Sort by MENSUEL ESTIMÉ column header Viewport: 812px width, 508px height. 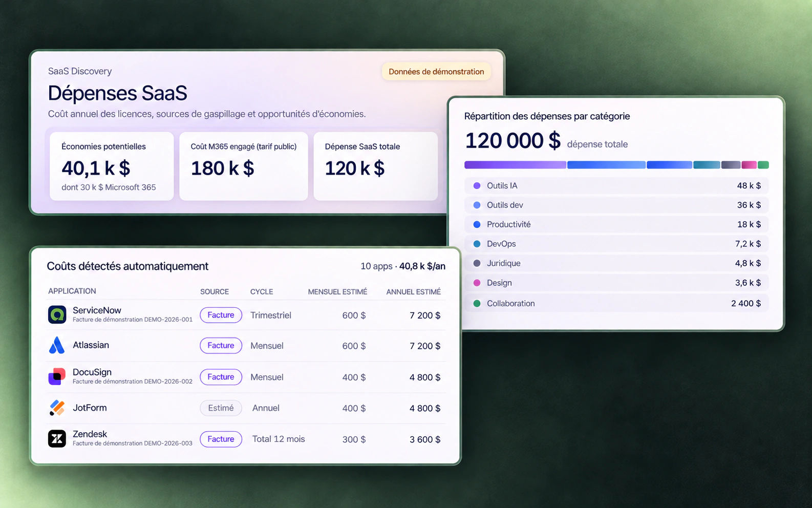coord(337,291)
